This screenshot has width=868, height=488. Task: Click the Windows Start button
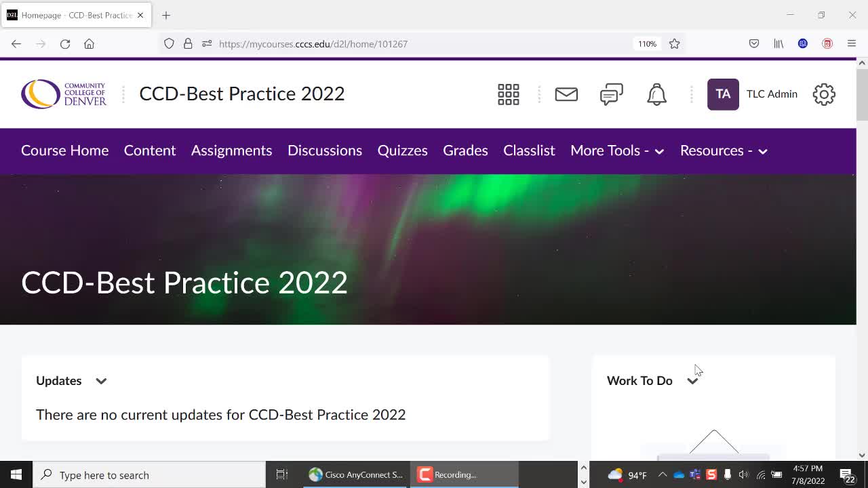[16, 475]
